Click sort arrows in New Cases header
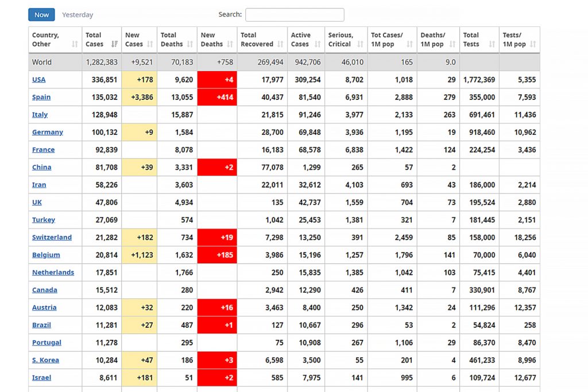588x392 pixels. [152, 44]
